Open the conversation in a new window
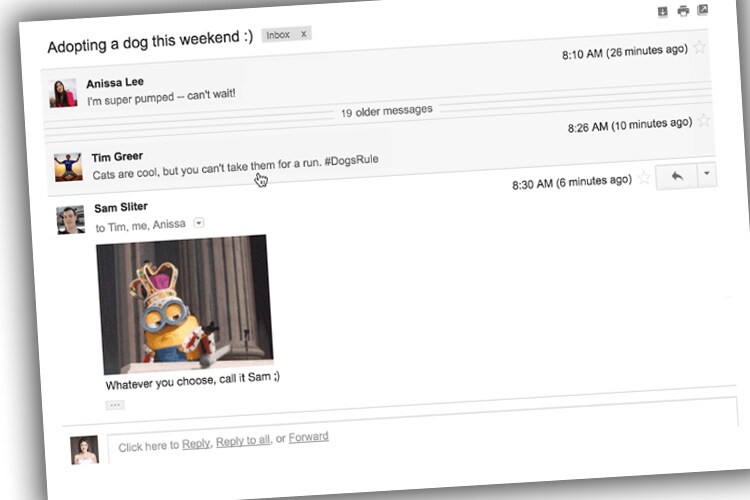 [x=703, y=10]
